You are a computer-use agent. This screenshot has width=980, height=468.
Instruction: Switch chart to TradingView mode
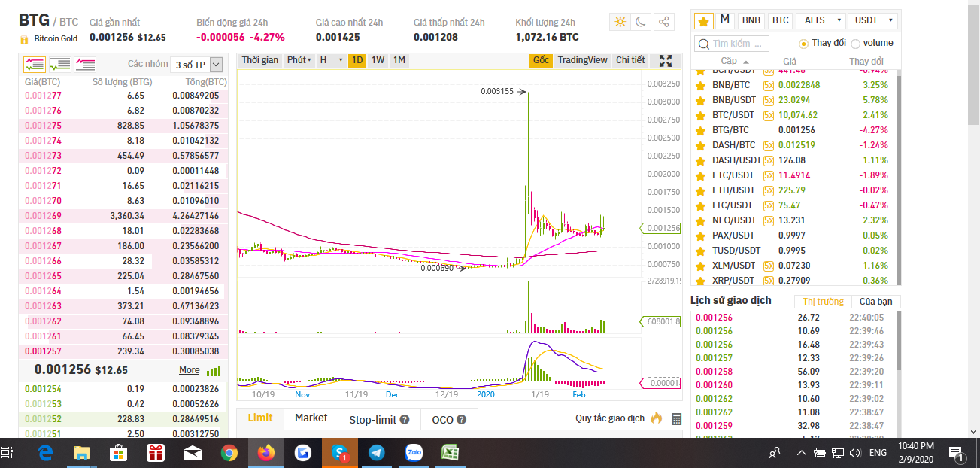(582, 60)
